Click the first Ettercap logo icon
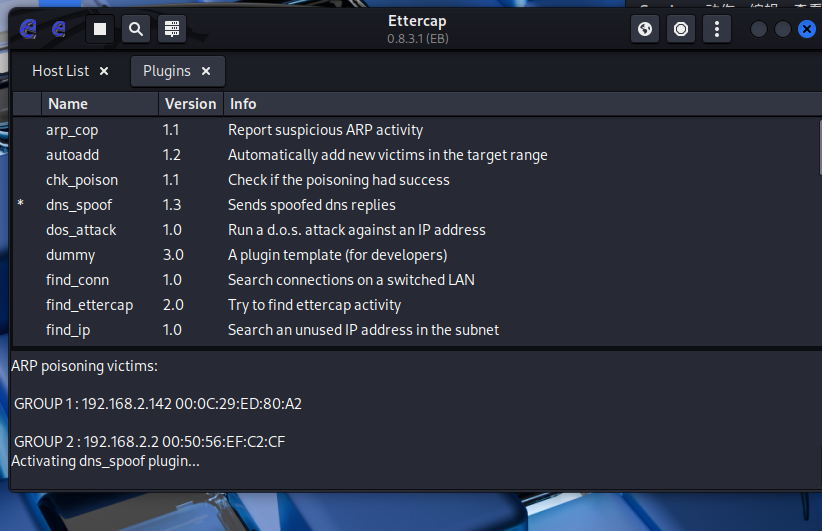This screenshot has width=822, height=531. coord(28,29)
